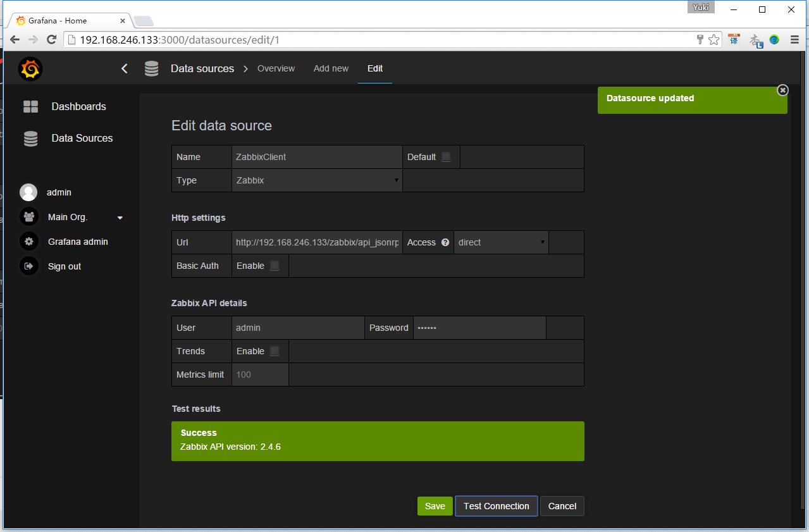Bookmark this page with the star icon
This screenshot has height=532, width=809.
tap(714, 40)
